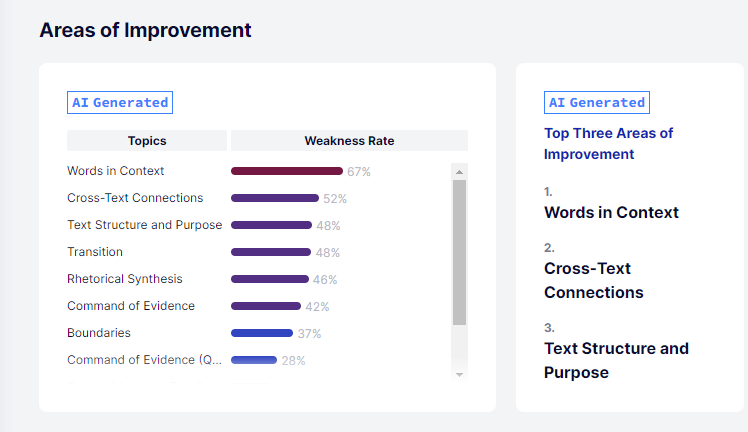The image size is (748, 432).
Task: Click the AI Generated badge in right card
Action: 597,103
